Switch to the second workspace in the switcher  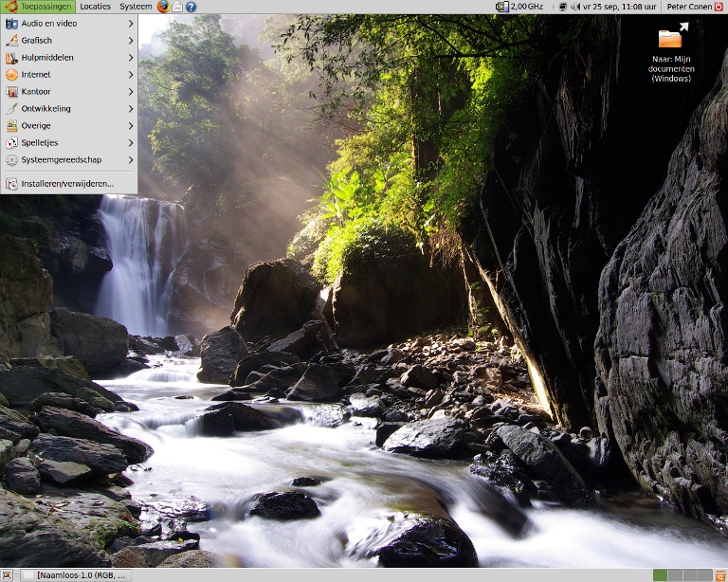[x=675, y=575]
